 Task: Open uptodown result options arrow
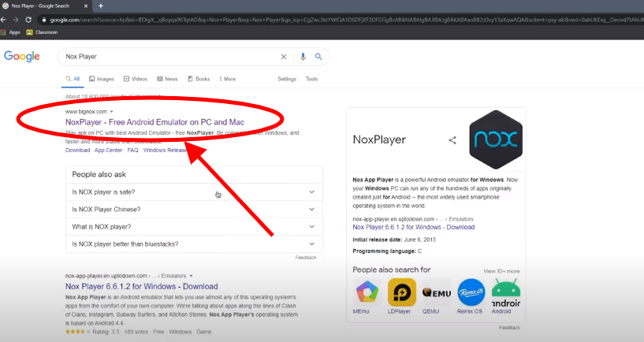(191, 276)
